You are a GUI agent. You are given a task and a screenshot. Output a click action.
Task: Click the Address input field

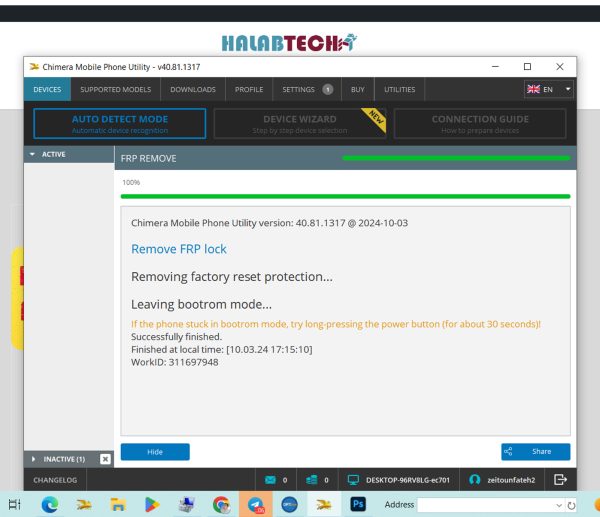(486, 505)
